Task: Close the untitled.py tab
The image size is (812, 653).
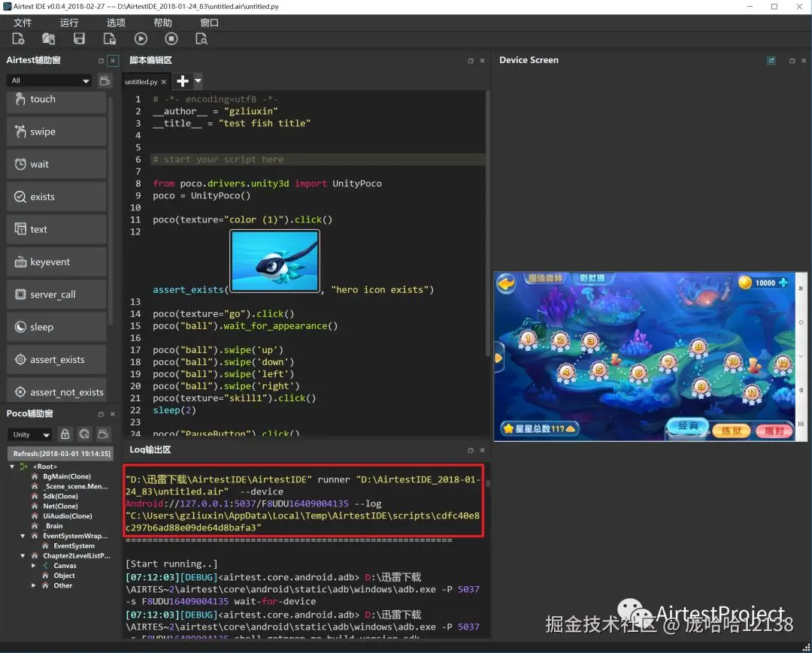Action: point(164,82)
